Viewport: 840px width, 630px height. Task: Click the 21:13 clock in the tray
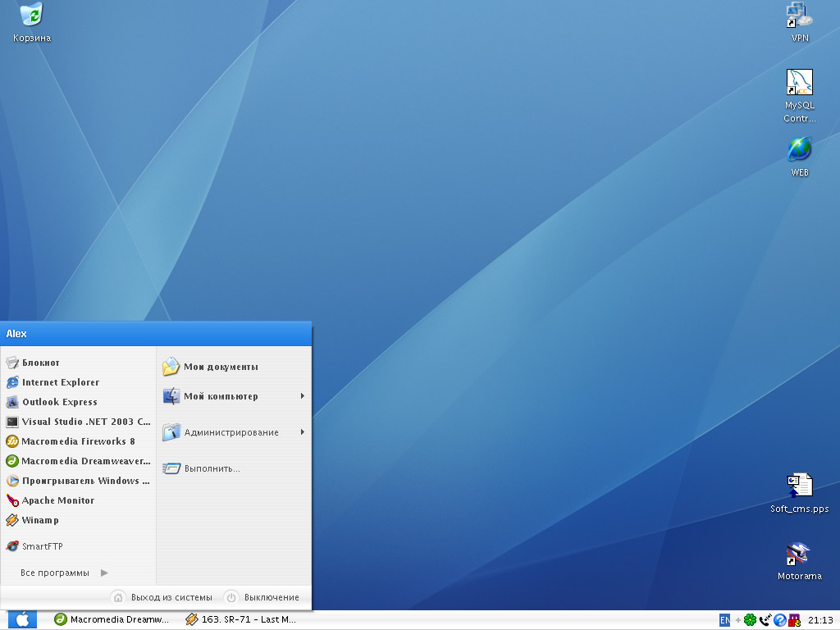[820, 620]
